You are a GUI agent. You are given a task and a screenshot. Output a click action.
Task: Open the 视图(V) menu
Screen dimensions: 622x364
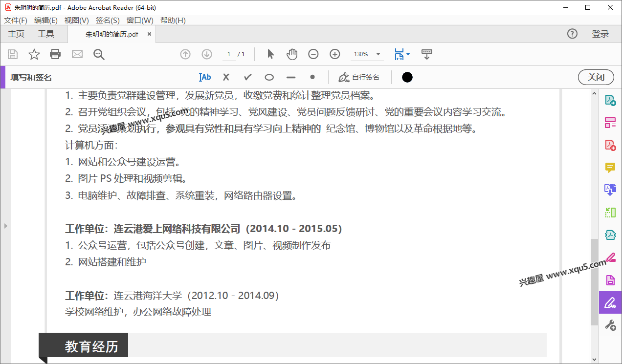tap(77, 20)
